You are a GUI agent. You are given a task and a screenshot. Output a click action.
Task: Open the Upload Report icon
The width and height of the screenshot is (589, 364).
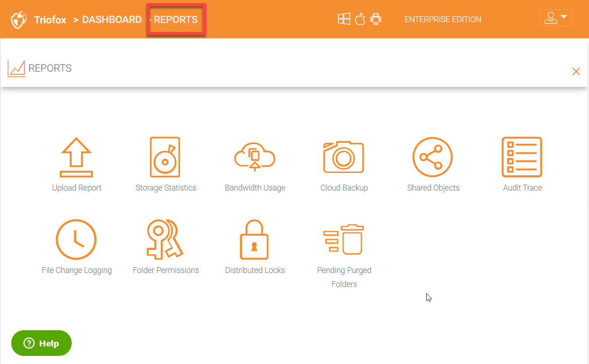click(77, 157)
